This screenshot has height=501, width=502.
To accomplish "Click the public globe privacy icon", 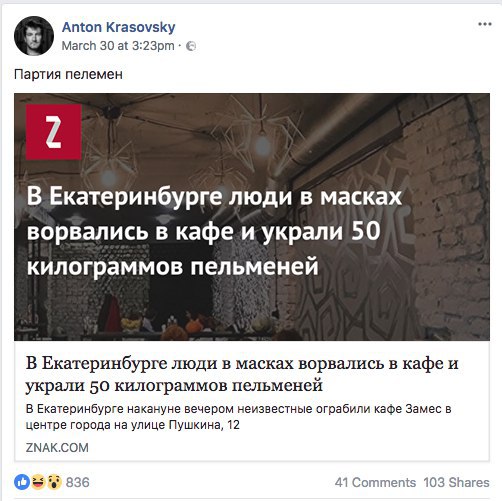I will (x=191, y=46).
